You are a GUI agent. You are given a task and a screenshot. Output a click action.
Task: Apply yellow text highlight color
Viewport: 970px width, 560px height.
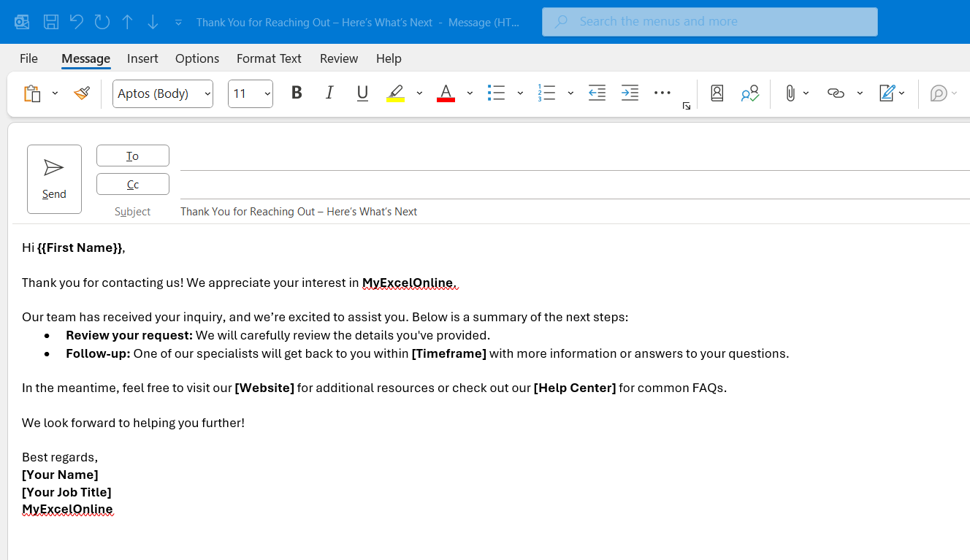tap(395, 93)
